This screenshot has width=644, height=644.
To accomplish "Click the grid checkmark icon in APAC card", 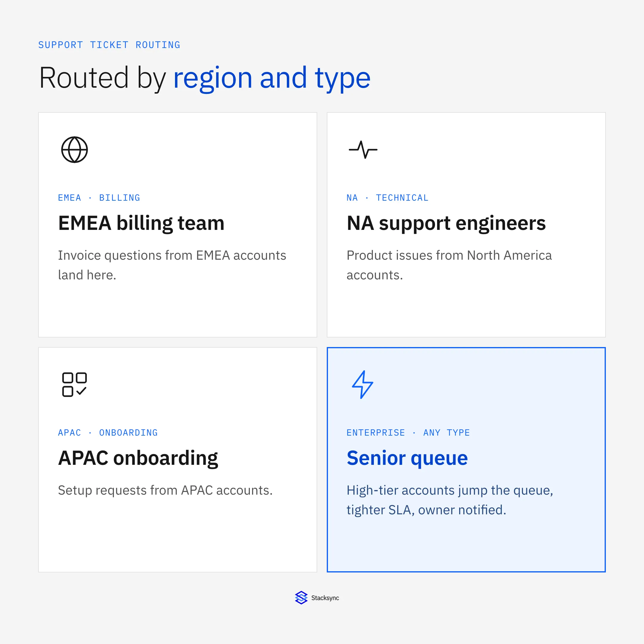I will pos(74,385).
